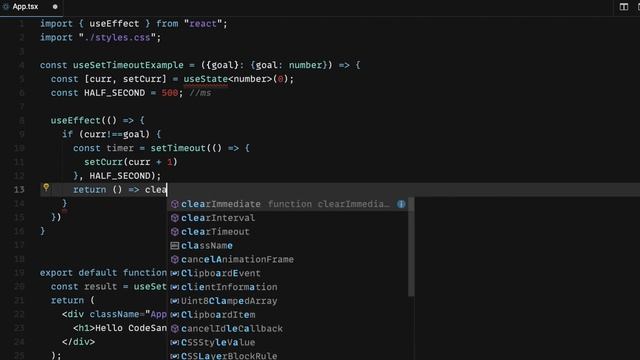Viewport: 640px width, 360px height.
Task: Click the "./styles.css" import string
Action: coord(117,38)
